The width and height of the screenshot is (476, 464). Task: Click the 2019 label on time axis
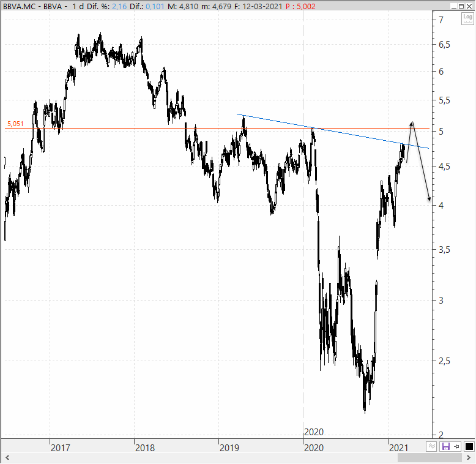tap(229, 447)
